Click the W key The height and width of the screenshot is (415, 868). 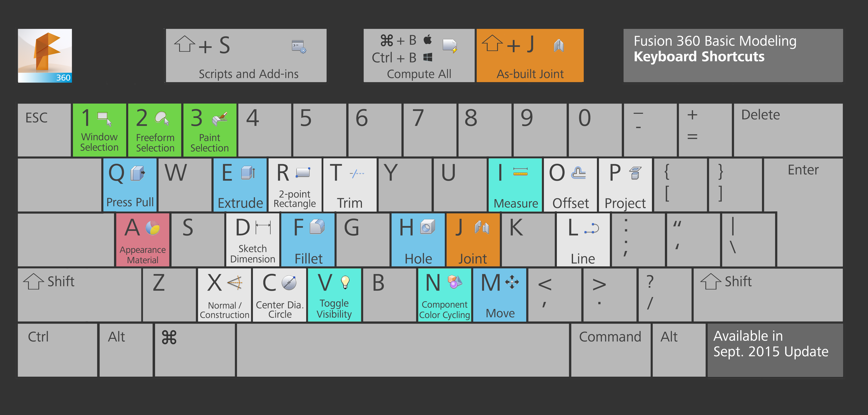point(185,185)
